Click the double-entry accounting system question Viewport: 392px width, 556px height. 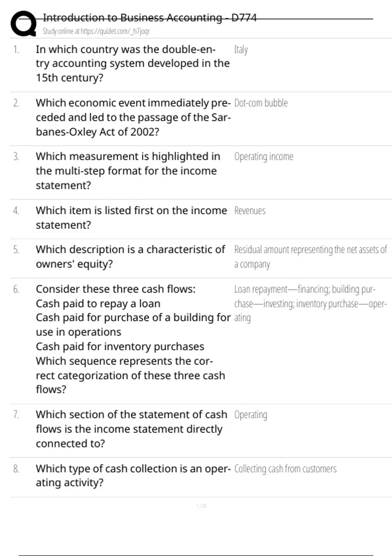[x=132, y=63]
